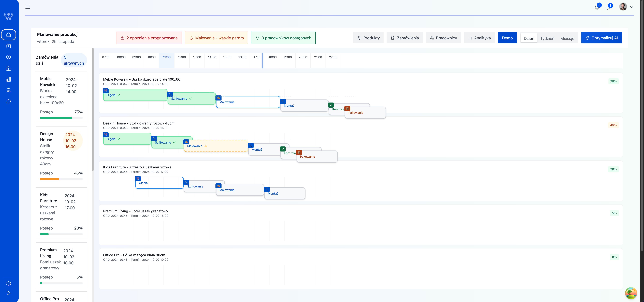Click the users icon in the sidebar

[8, 90]
